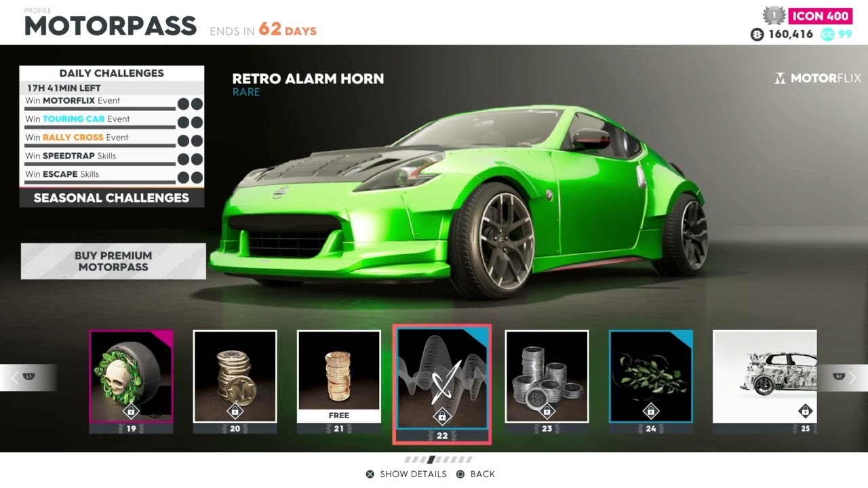Click the Crew Credits currency icon
Image resolution: width=868 pixels, height=488 pixels.
click(x=828, y=34)
